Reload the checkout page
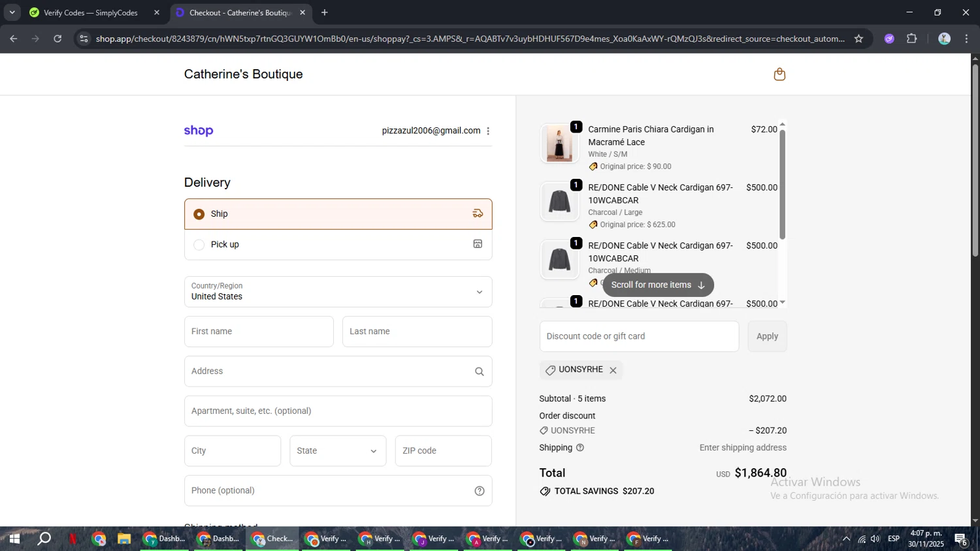 [x=57, y=39]
